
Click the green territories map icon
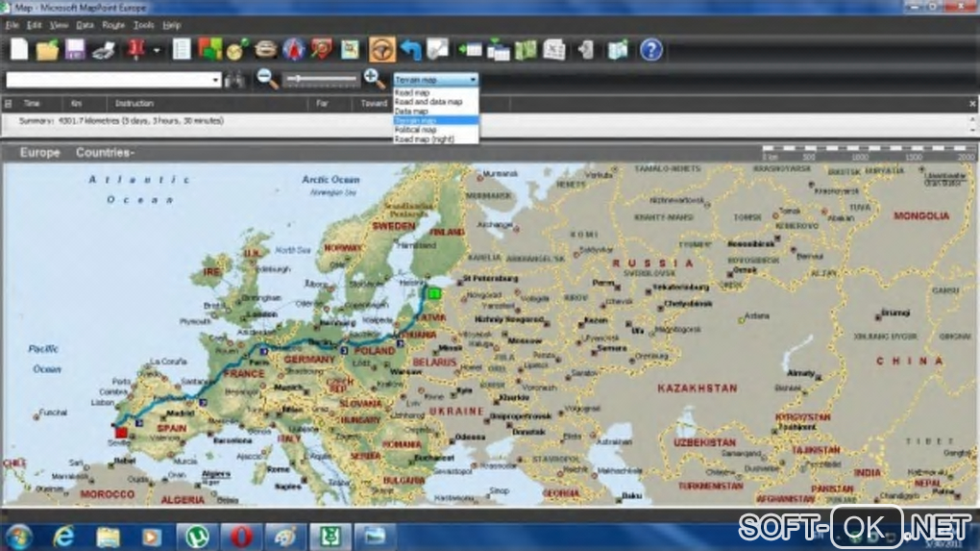526,49
